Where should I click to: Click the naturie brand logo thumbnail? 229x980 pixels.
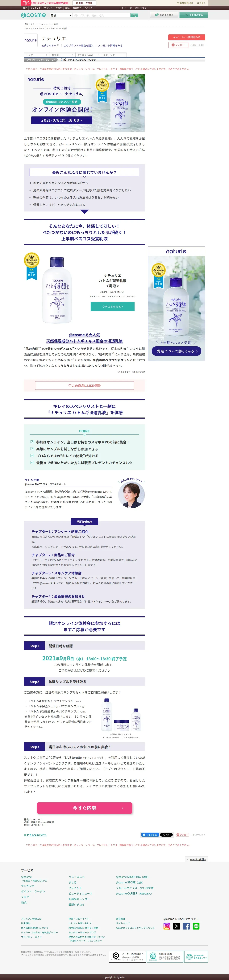pyautogui.click(x=31, y=40)
